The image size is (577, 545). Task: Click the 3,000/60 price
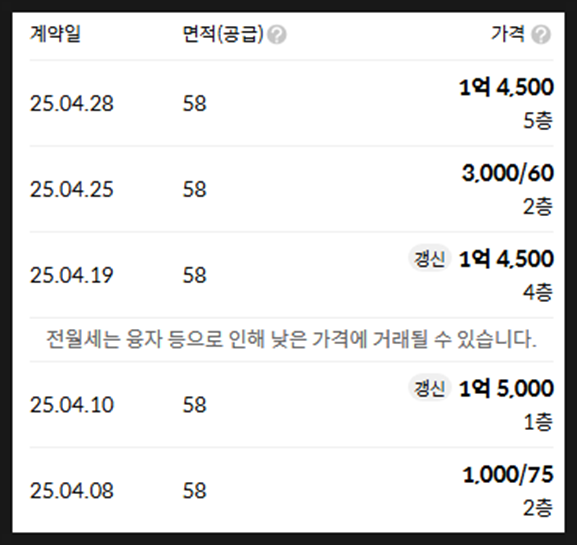click(x=508, y=173)
